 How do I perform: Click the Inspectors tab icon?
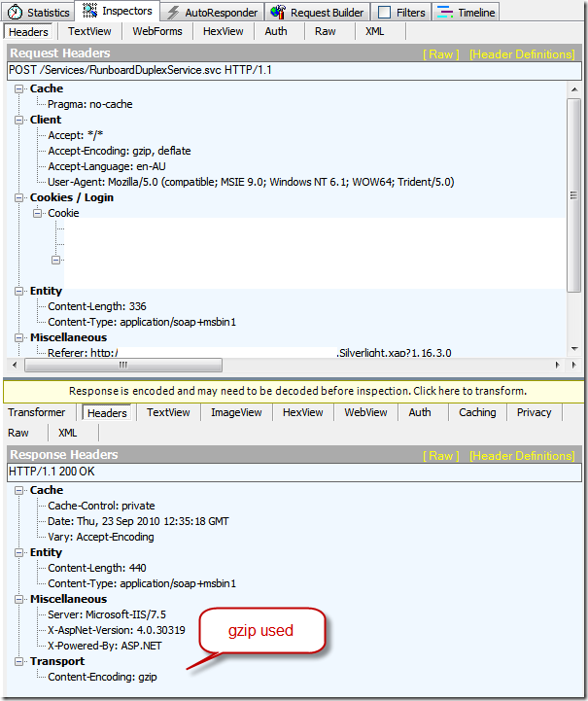pyautogui.click(x=90, y=12)
